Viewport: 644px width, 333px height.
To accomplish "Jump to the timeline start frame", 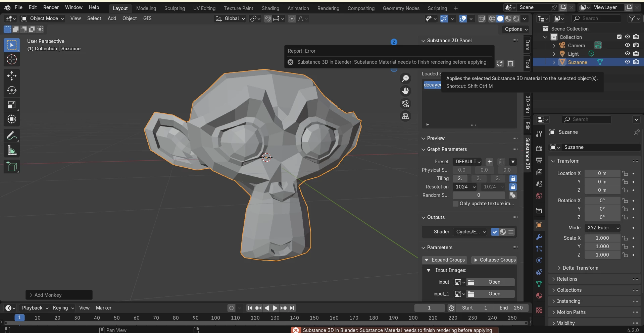I will [x=250, y=308].
